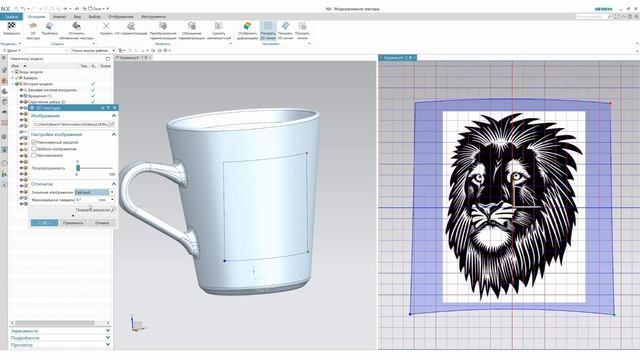Image resolution: width=640 pixels, height=360 pixels.
Task: Expand the Камеры tree node
Action: (12, 78)
